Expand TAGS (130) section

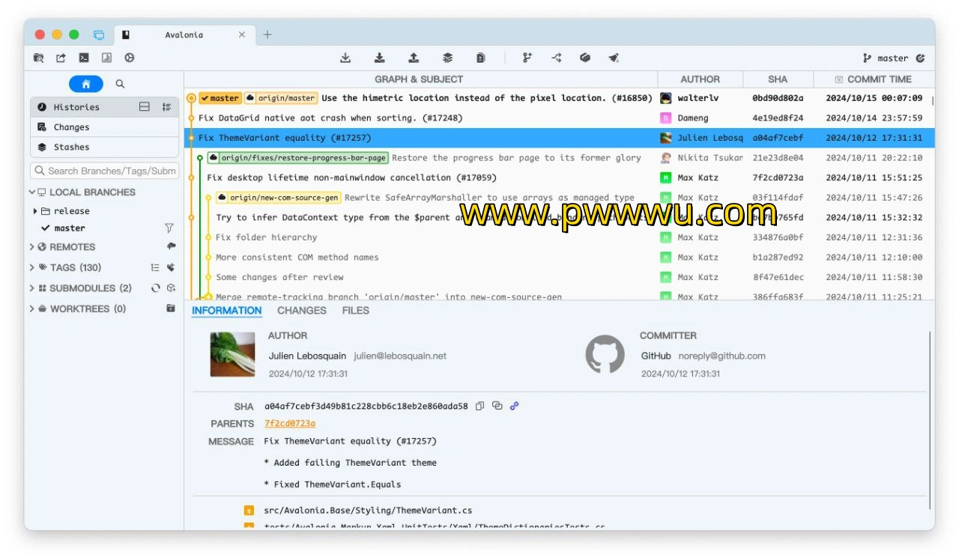(x=32, y=267)
